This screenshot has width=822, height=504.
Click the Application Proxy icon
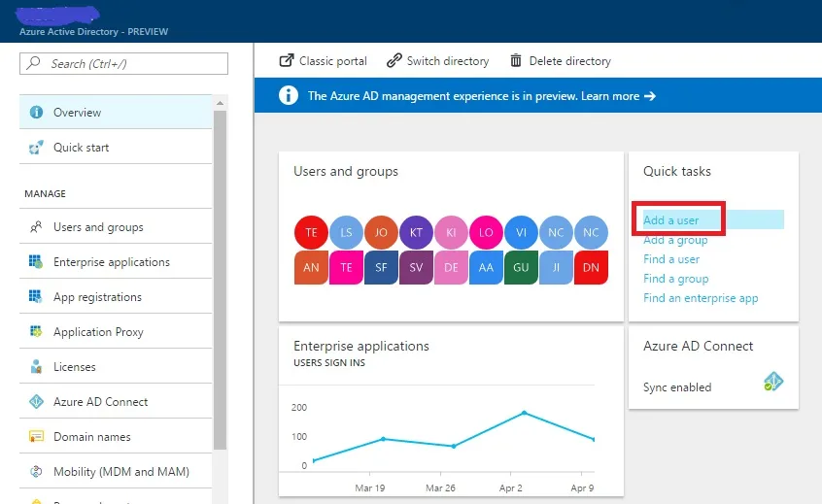(36, 332)
